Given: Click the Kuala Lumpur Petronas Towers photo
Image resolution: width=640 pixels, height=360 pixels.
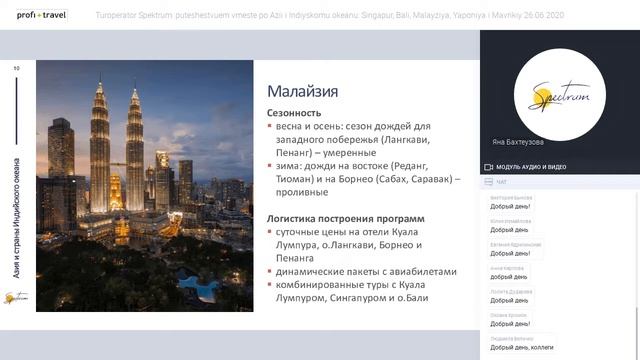Looking at the screenshot, I should [x=144, y=186].
